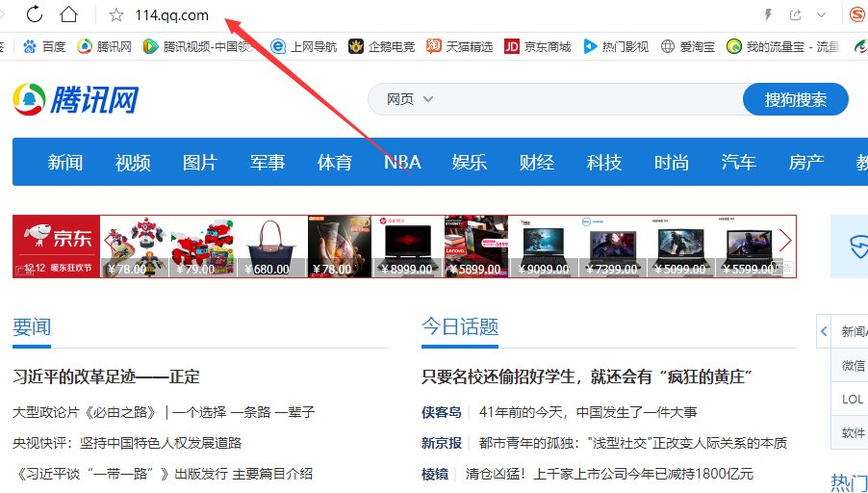Open the laptop product priced ¥5099.00
Screen dimensions: 868x493
pyautogui.click(x=681, y=246)
